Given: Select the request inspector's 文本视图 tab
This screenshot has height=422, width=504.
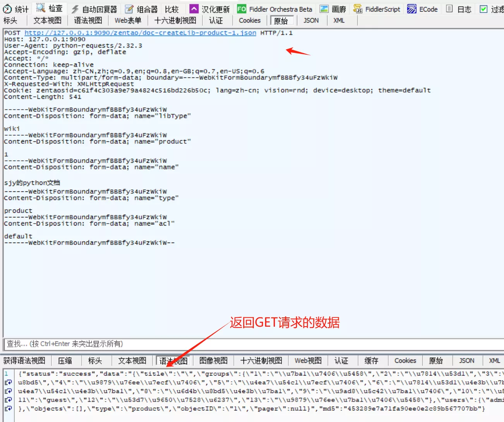Looking at the screenshot, I should click(x=47, y=21).
